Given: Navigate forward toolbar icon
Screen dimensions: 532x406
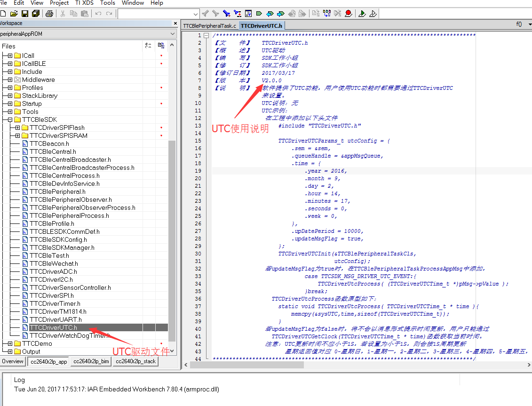Looking at the screenshot, I should pos(302,14).
